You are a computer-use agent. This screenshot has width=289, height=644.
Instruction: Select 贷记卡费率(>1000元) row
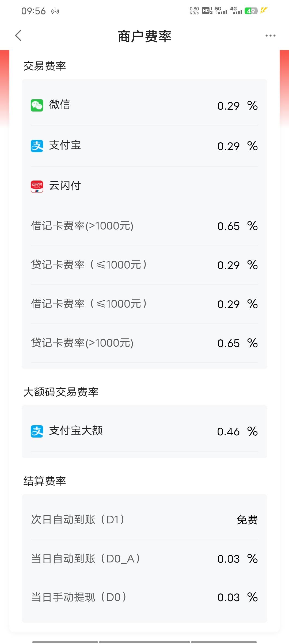pyautogui.click(x=82, y=343)
